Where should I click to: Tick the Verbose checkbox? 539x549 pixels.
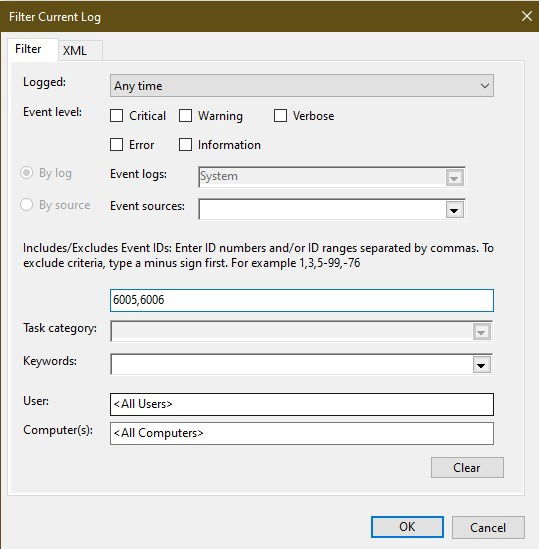[280, 116]
